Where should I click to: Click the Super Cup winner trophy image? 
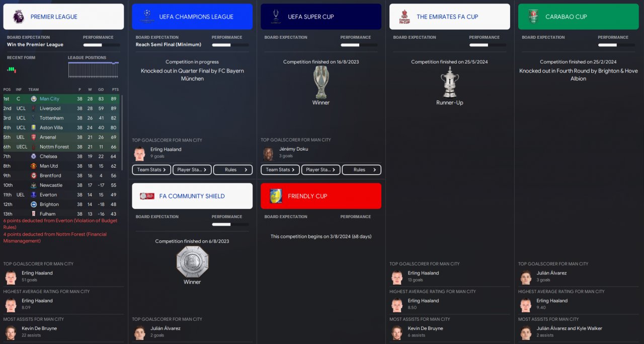321,82
